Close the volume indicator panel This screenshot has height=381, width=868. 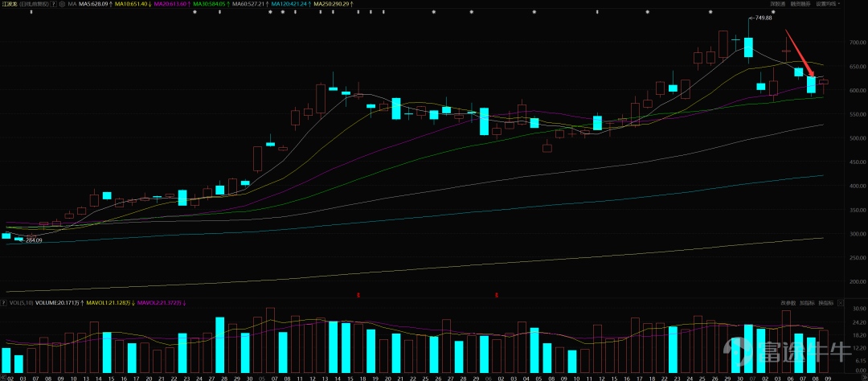pos(841,303)
